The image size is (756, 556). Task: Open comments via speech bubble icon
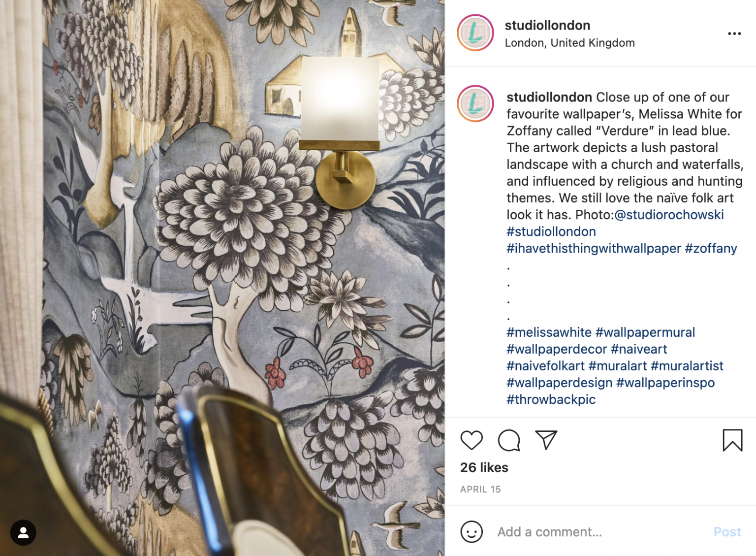click(509, 440)
